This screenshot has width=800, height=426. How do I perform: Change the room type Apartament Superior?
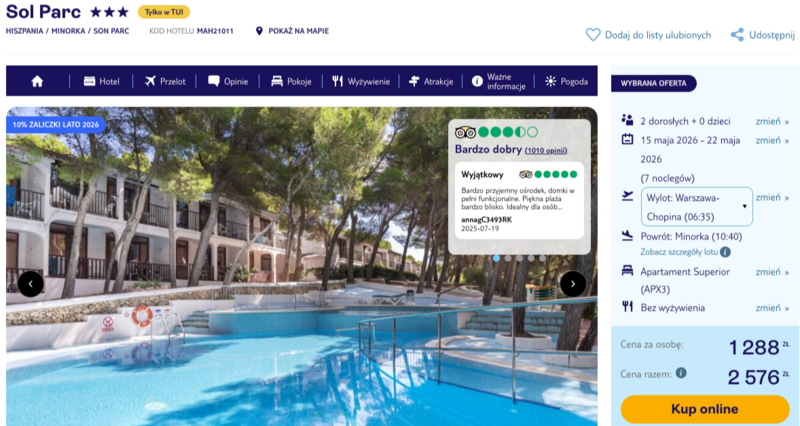(x=772, y=272)
